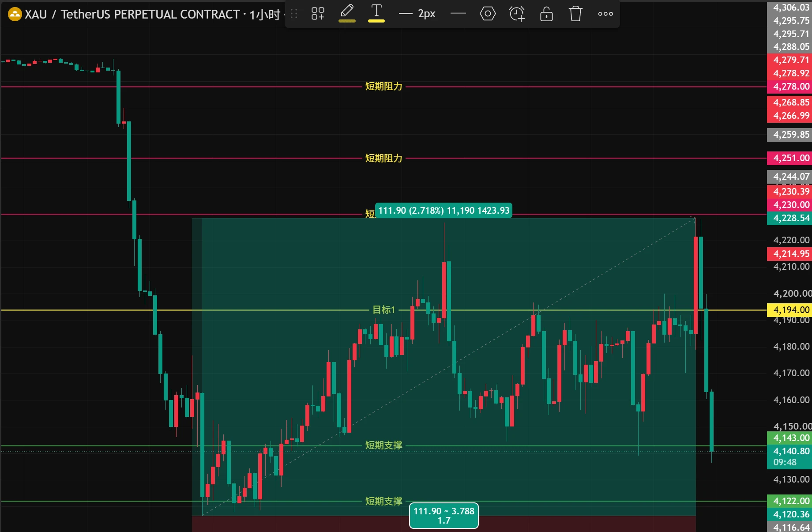Click measure label 111.90 (2.718%) 11,190

444,211
